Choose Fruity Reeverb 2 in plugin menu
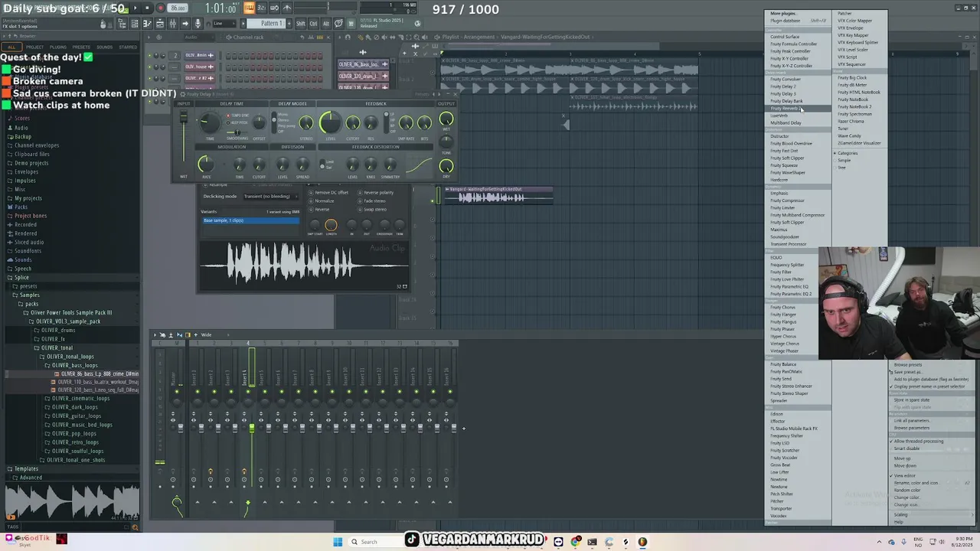The width and height of the screenshot is (980, 551). point(799,108)
